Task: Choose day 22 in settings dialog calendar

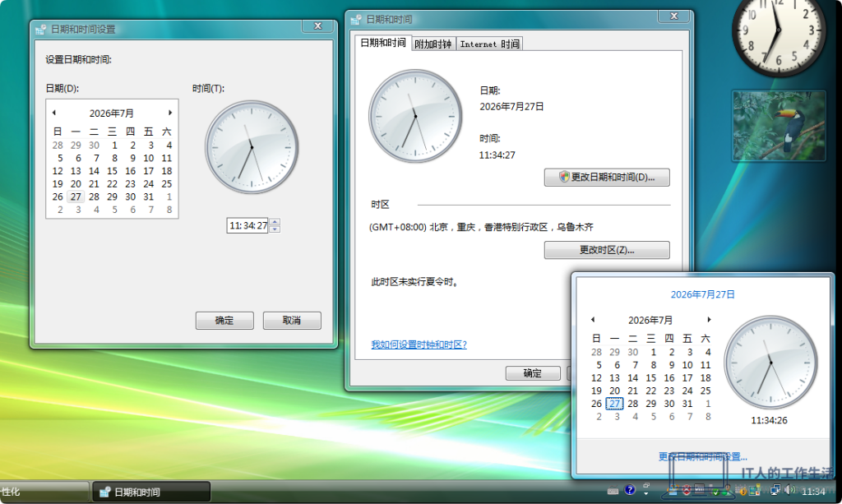Action: point(112,184)
